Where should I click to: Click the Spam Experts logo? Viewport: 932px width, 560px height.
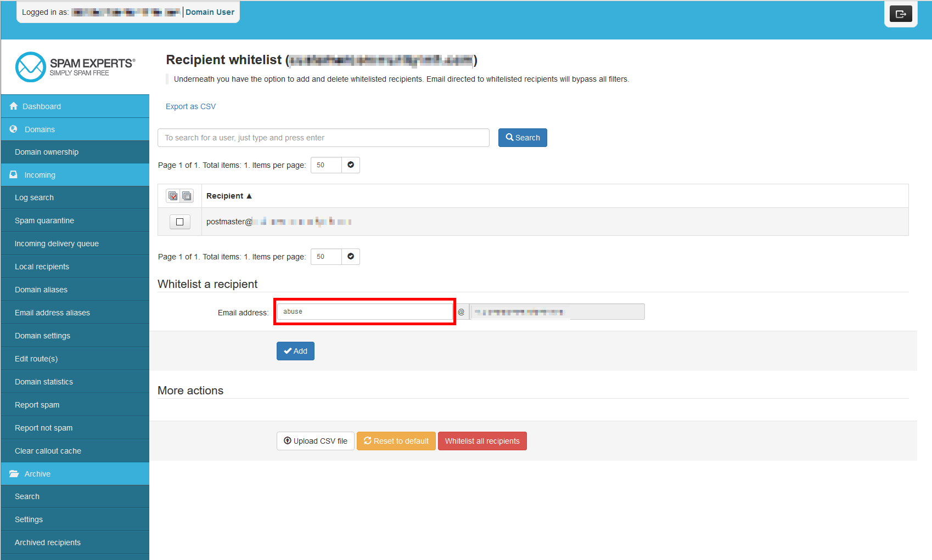coord(75,67)
